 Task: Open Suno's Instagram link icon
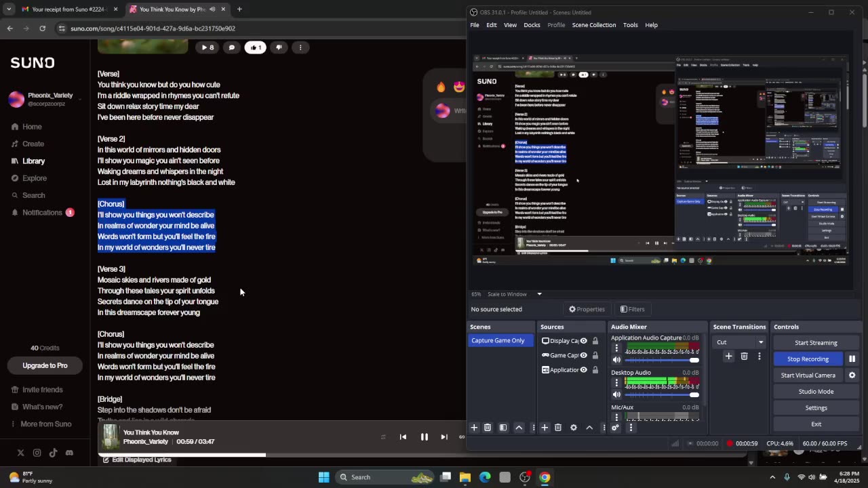click(x=37, y=453)
